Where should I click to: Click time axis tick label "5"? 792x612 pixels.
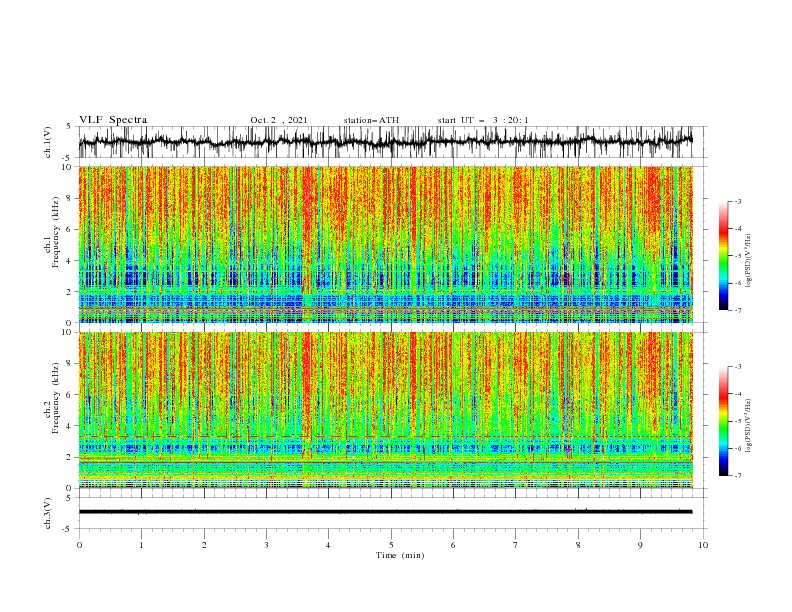click(x=391, y=545)
